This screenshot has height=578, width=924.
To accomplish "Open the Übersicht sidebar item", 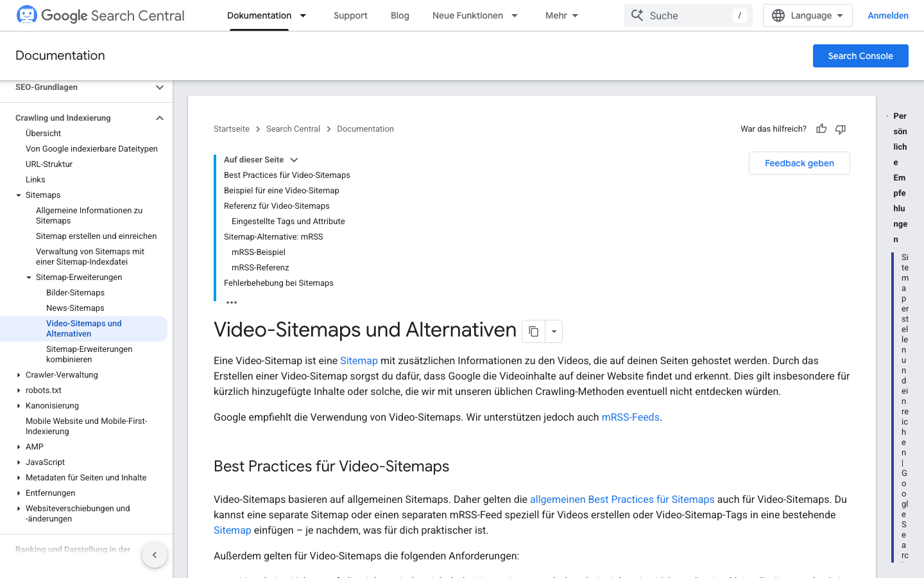I will pyautogui.click(x=44, y=134).
